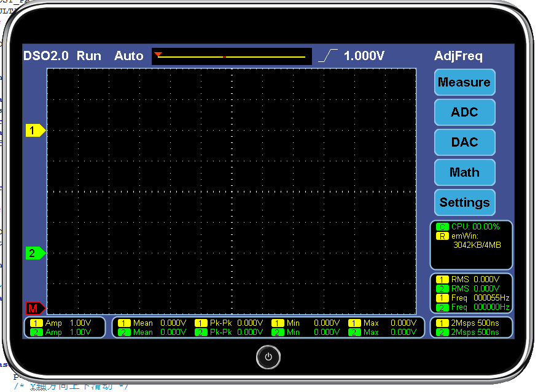
Task: Click the AdjFreq label
Action: [x=458, y=56]
